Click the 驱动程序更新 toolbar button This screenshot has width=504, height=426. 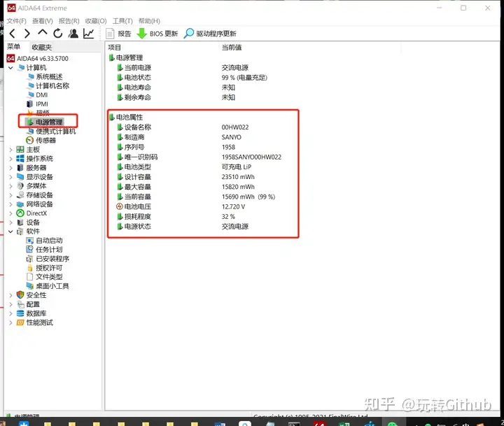(210, 34)
